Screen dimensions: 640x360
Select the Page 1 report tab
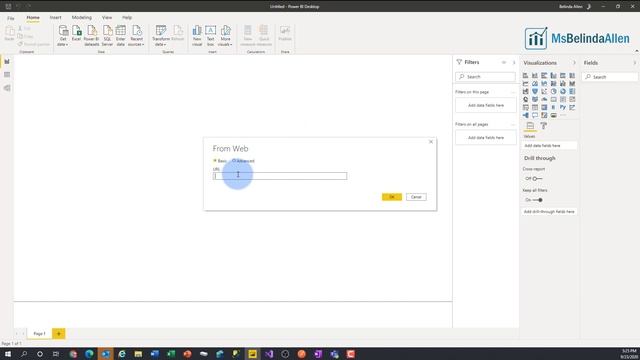(x=40, y=333)
